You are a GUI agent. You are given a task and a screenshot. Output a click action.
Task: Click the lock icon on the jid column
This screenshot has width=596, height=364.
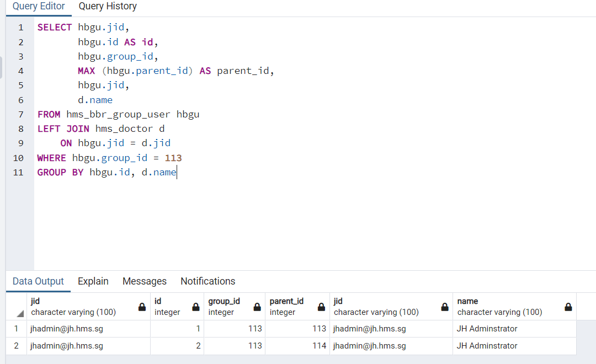142,306
